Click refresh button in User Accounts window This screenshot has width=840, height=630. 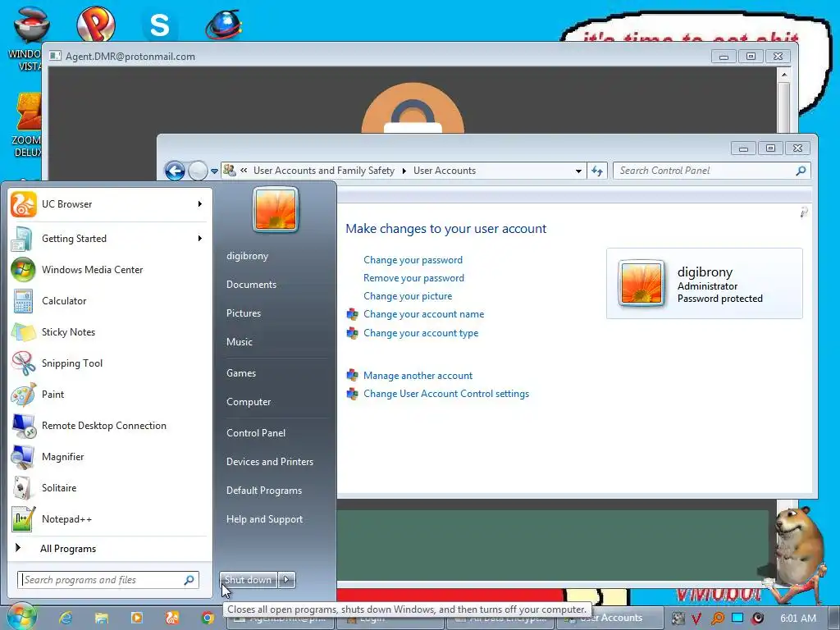coord(597,171)
